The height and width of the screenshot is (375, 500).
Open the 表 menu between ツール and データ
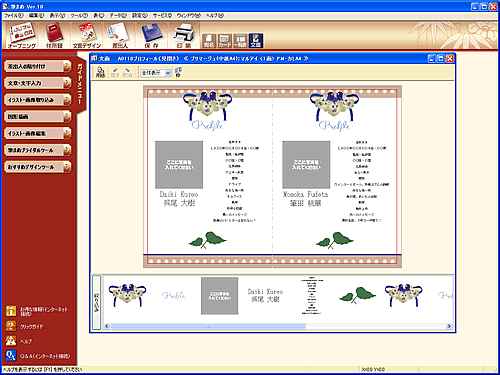tap(98, 15)
